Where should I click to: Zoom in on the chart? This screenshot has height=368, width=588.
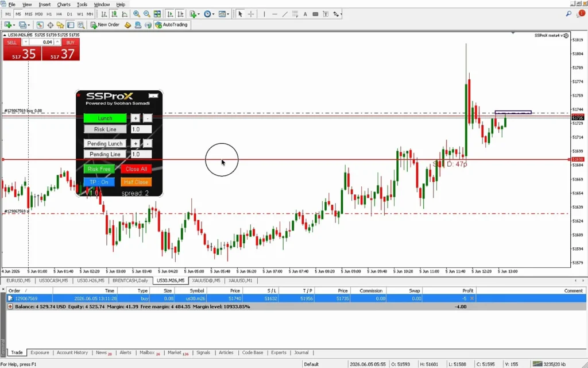pyautogui.click(x=137, y=14)
